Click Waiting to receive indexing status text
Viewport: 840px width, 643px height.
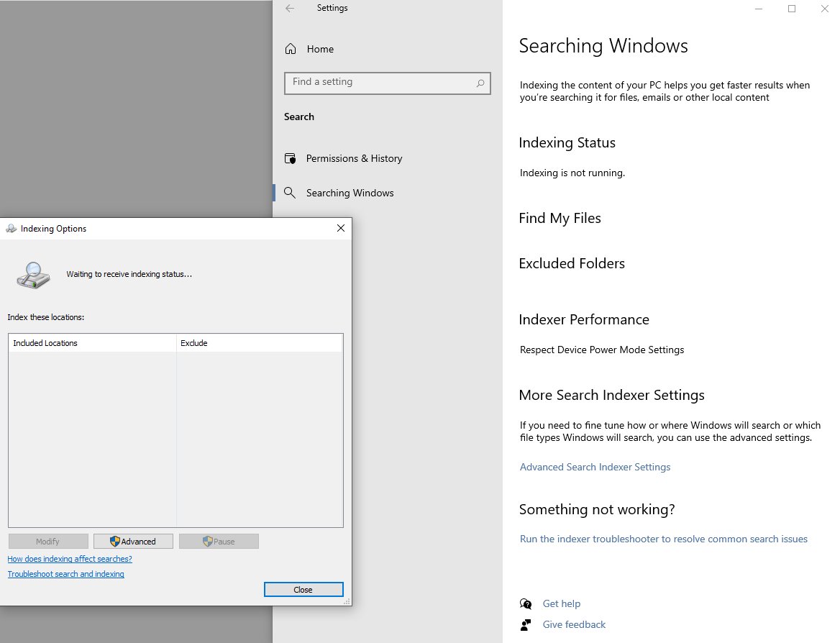(129, 274)
